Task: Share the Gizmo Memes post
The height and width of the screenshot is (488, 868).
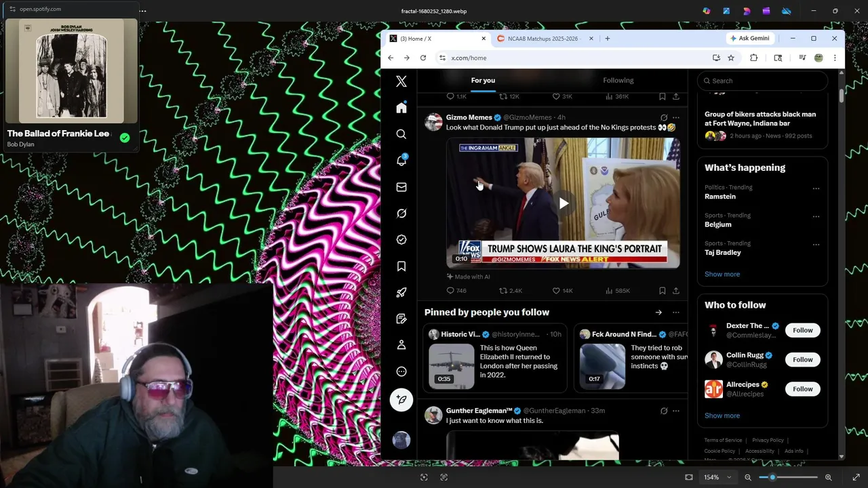Action: [676, 291]
